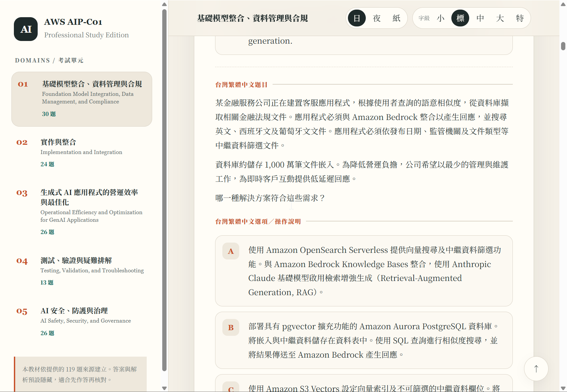Switch to night theme 夜
The height and width of the screenshot is (392, 567).
coord(377,18)
